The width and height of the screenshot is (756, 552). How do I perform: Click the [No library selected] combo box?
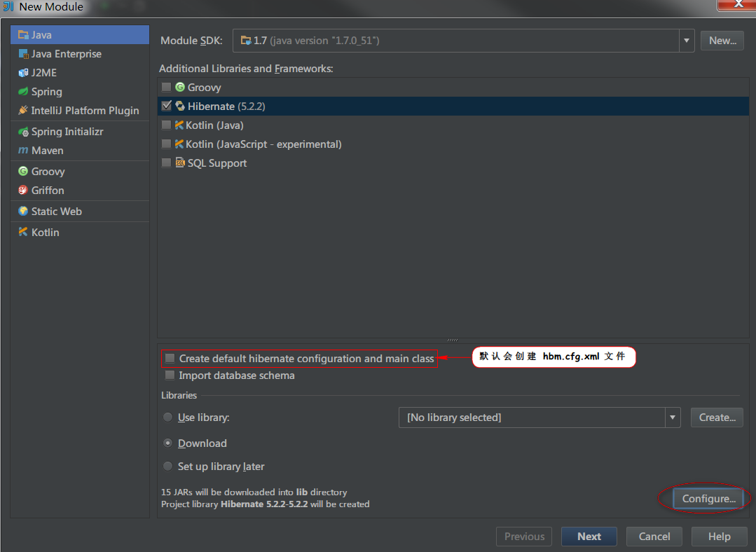pos(539,418)
